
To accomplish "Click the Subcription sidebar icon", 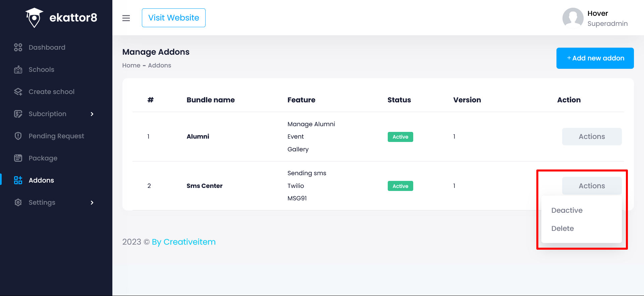I will pos(18,114).
